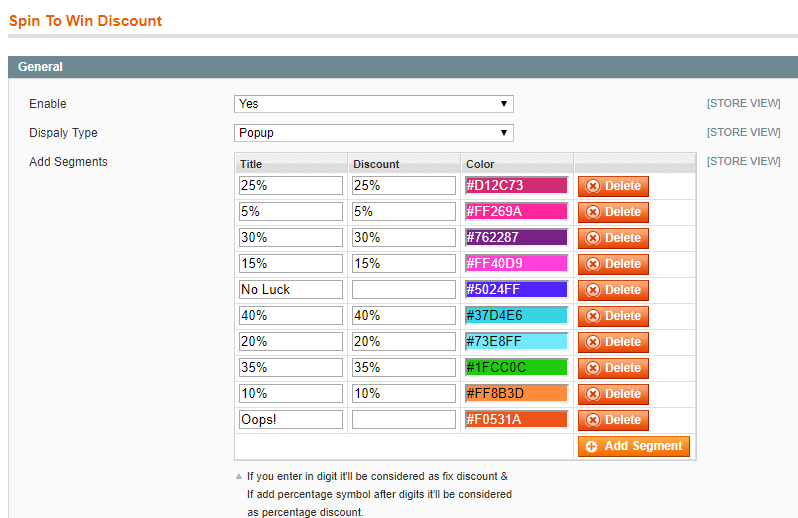Click the 30% discount input field

[x=403, y=238]
